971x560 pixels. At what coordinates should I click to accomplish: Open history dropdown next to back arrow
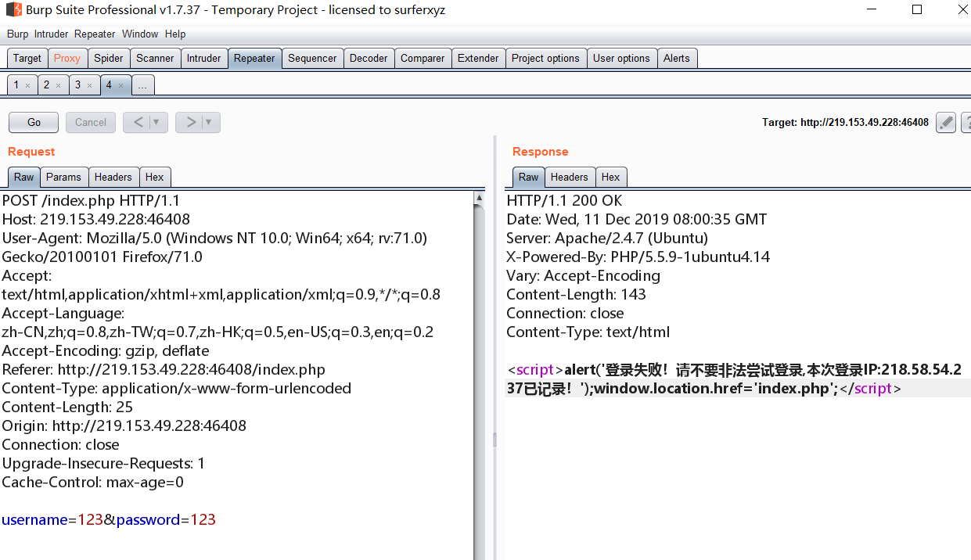point(156,122)
